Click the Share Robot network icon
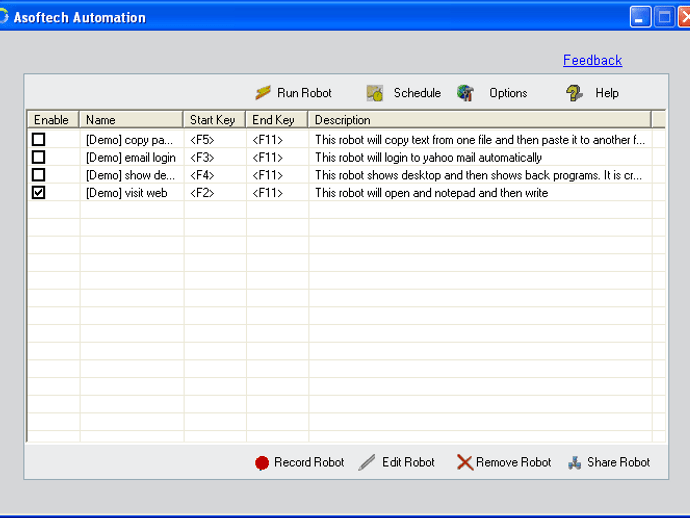This screenshot has height=518, width=690. pyautogui.click(x=574, y=463)
